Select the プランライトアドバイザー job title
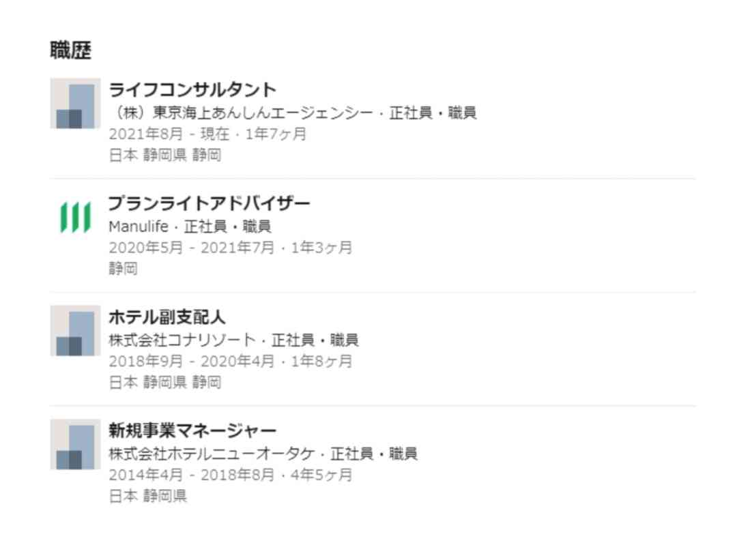Viewport: 737px width, 560px height. point(209,203)
